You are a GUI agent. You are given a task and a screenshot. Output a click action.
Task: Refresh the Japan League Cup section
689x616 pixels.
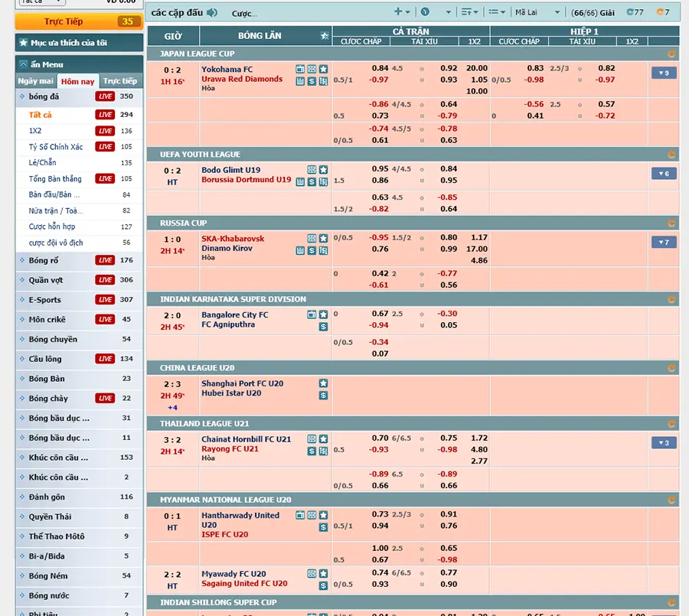click(671, 54)
